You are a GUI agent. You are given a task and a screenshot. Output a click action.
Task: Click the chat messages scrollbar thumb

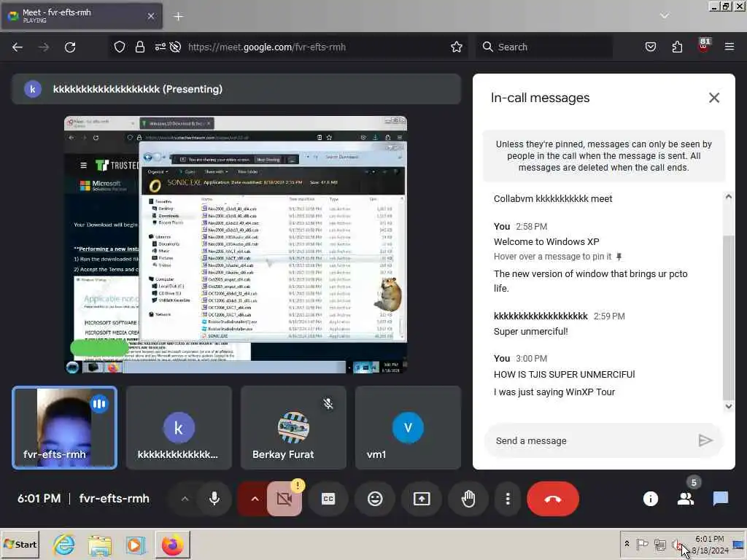(x=728, y=317)
